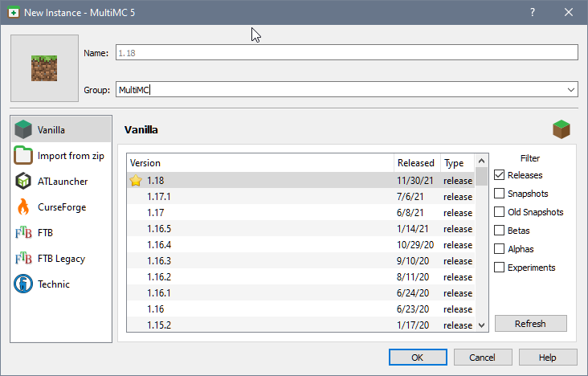Select the Vanilla source tab
The image size is (588, 376).
coord(61,129)
